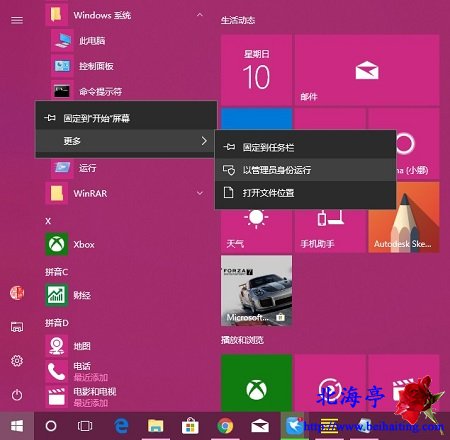This screenshot has height=440, width=450.
Task: Open the green Xbox tile
Action: pyautogui.click(x=256, y=383)
